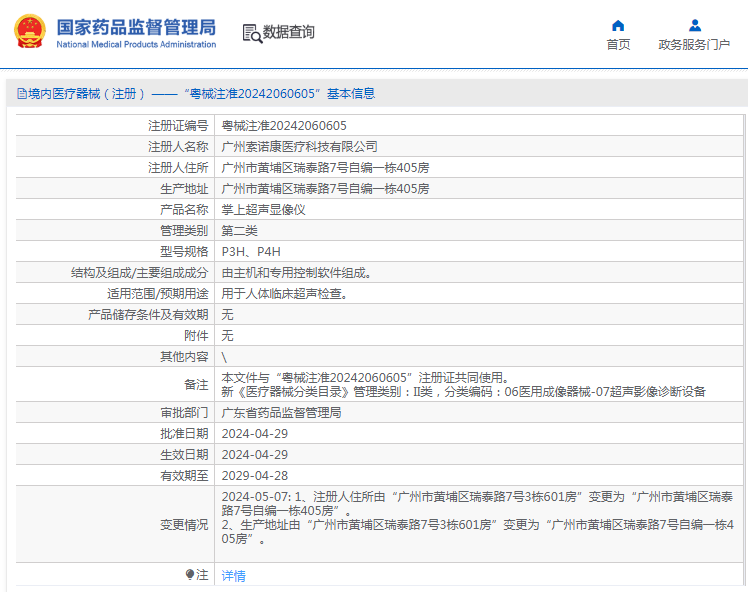
Task: Click the 管理类别 field label
Action: tap(184, 231)
